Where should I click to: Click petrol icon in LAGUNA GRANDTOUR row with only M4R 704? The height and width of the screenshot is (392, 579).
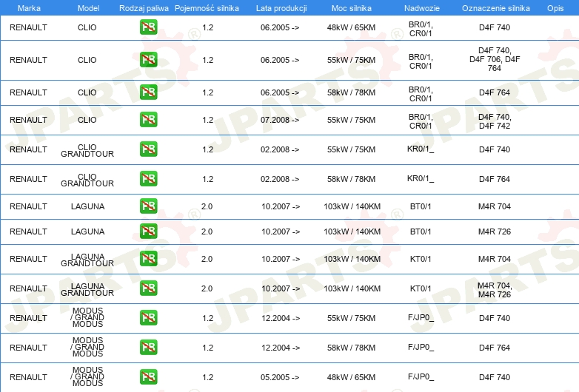(x=148, y=259)
